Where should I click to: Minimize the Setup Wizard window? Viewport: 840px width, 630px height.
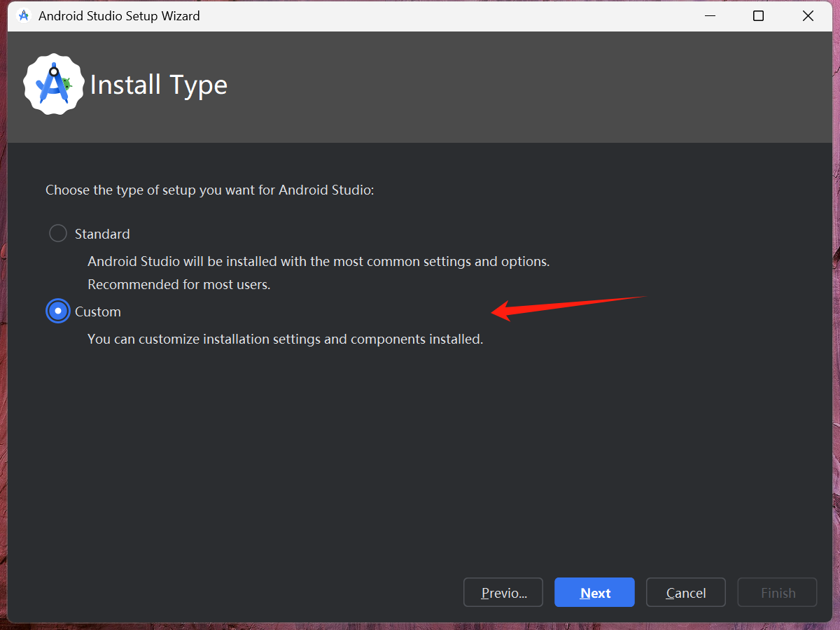tap(708, 16)
